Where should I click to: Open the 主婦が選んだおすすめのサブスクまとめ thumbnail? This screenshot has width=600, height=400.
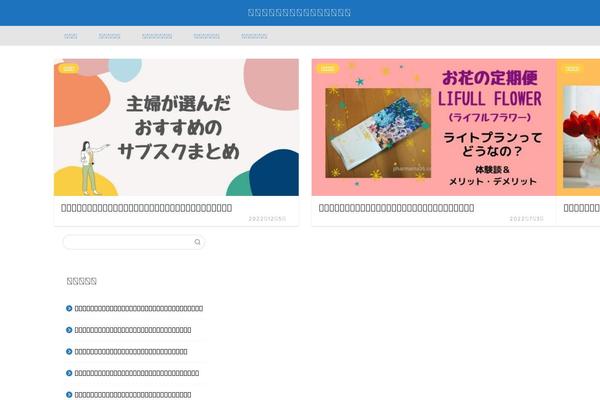[x=176, y=127]
